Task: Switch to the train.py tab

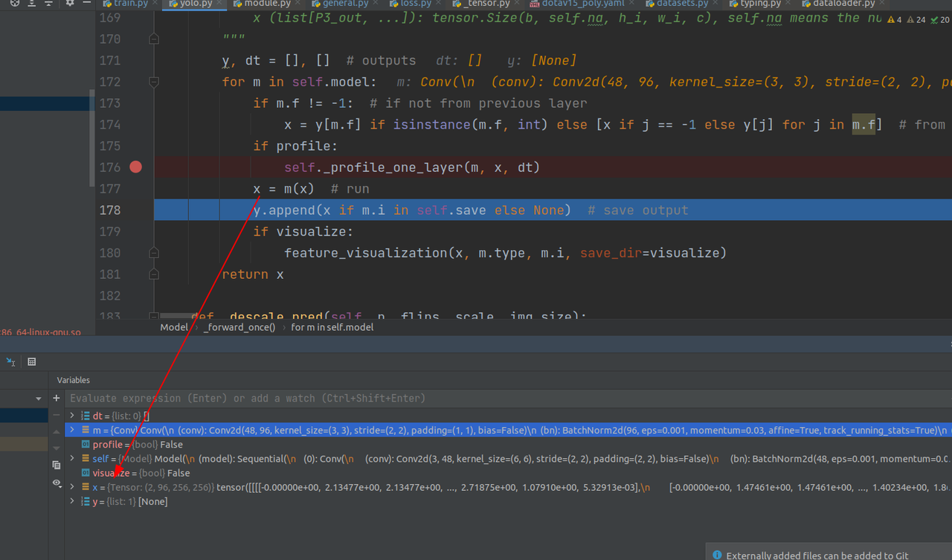Action: [130, 4]
